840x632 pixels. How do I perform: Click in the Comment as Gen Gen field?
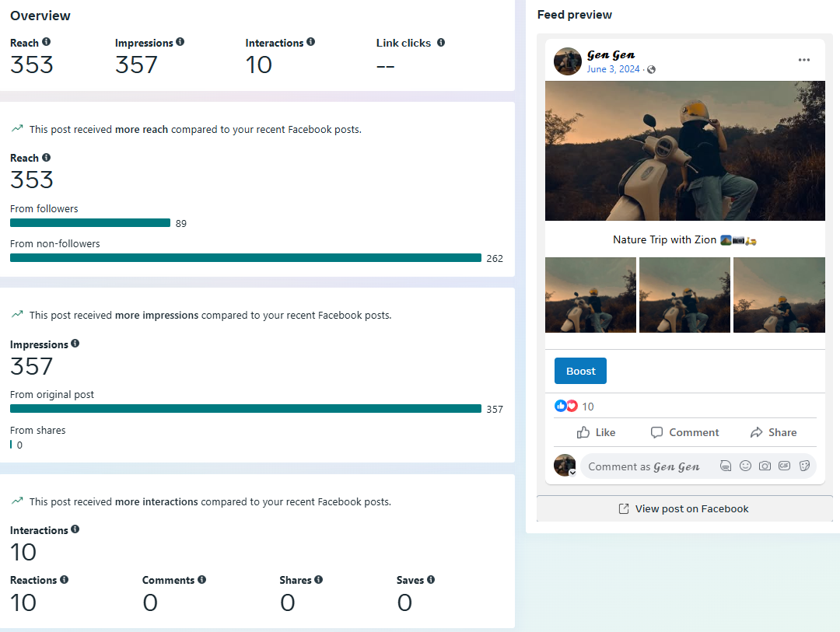click(x=644, y=466)
